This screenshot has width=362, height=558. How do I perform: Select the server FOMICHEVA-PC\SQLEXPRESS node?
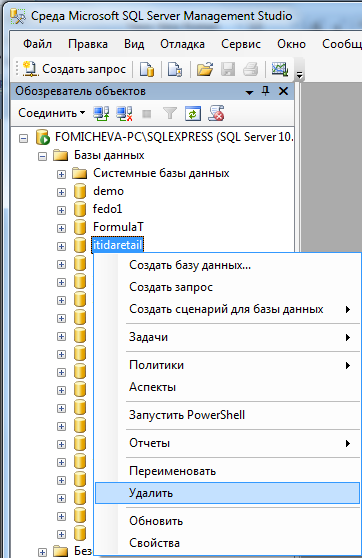tap(174, 137)
